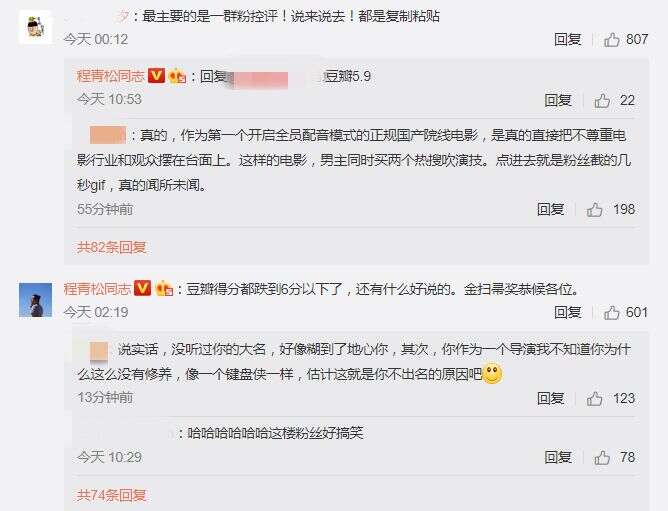Reply to the 今天 02:19 comment
The image size is (668, 511).
pyautogui.click(x=567, y=312)
